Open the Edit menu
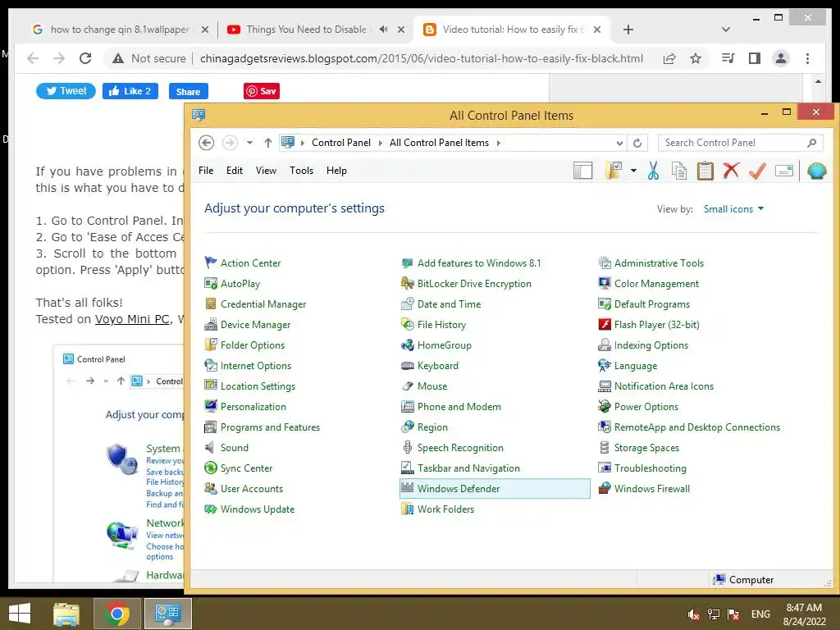 (x=234, y=171)
